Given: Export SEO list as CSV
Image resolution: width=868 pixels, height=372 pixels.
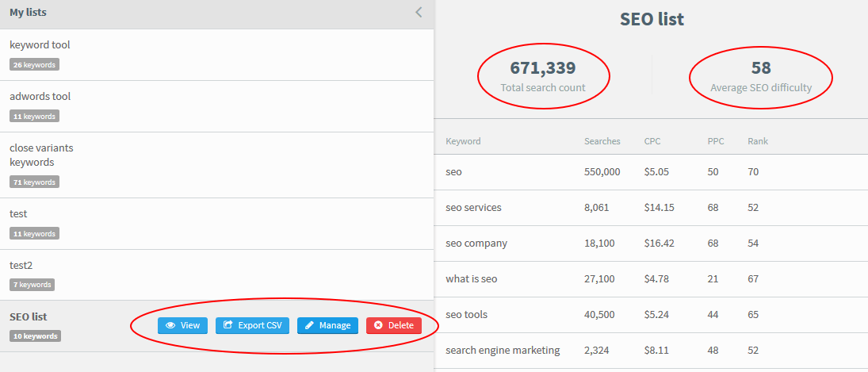Looking at the screenshot, I should click(x=252, y=325).
